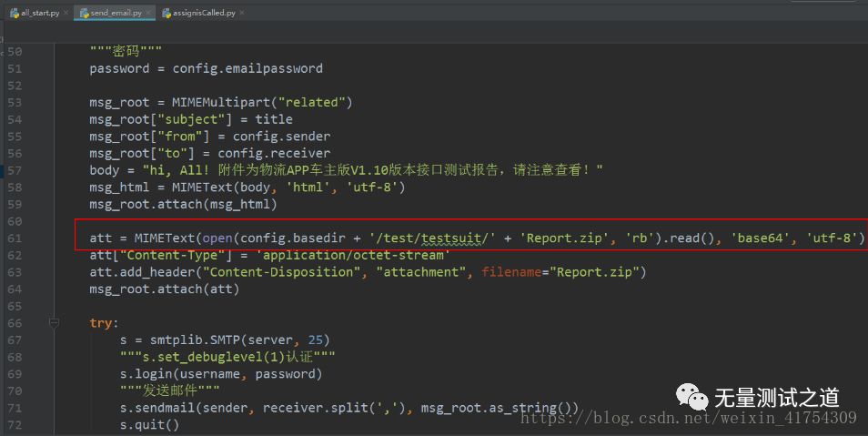Click 'MIMEMultipart' on line 53
868x436 pixels.
pos(221,103)
